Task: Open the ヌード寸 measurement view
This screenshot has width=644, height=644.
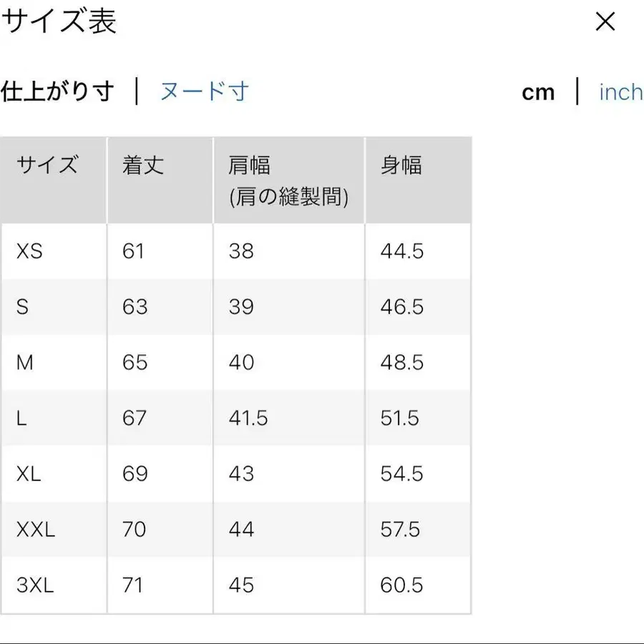Action: point(203,92)
